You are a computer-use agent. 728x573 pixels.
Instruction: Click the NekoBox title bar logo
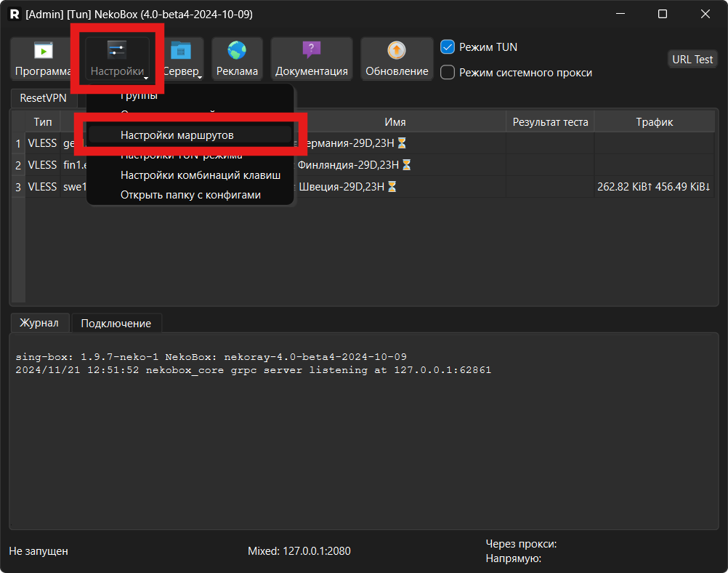pyautogui.click(x=14, y=15)
